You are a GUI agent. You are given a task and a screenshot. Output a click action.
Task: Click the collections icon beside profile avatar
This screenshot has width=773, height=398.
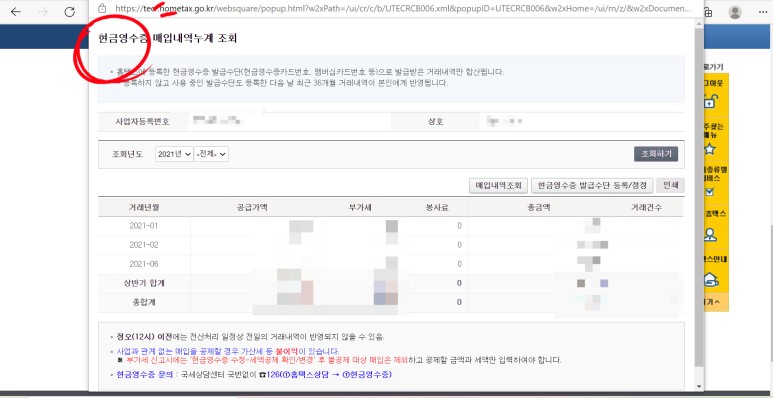[x=708, y=12]
